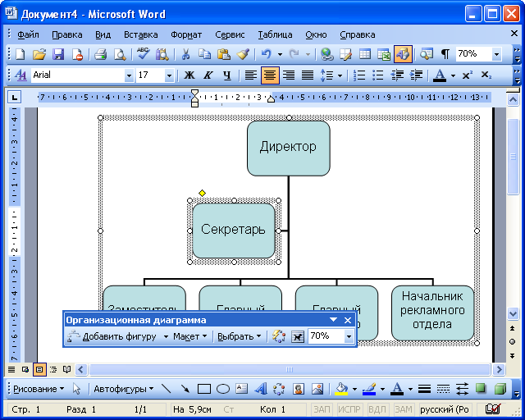Click the fill color paint bucket

(341, 388)
